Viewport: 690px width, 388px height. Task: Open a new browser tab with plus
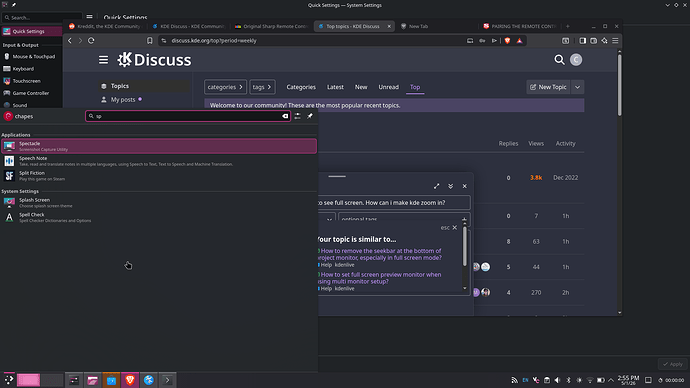[568, 26]
